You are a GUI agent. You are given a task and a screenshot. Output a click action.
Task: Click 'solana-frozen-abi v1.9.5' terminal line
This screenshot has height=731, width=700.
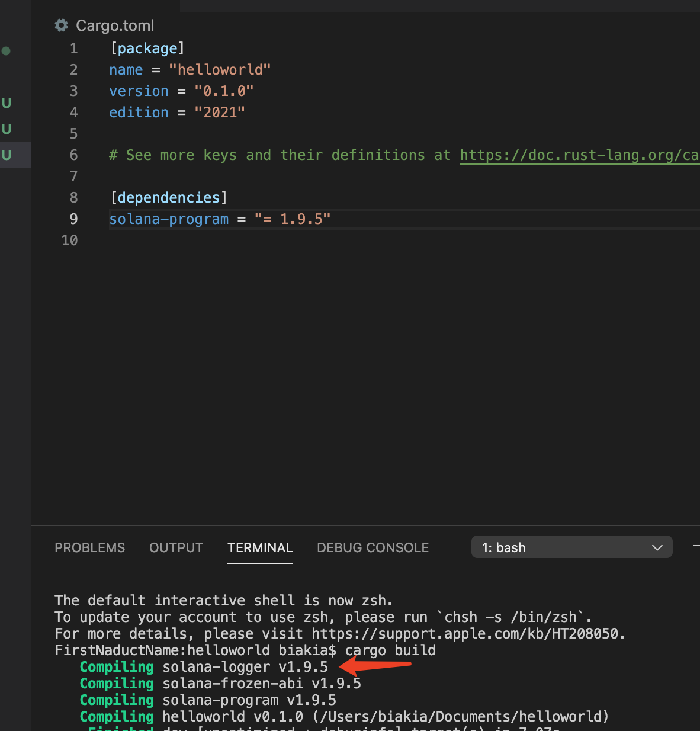(262, 684)
